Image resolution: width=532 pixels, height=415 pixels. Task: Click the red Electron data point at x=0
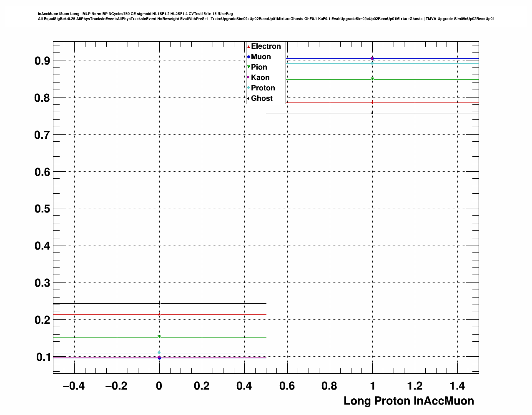(159, 314)
